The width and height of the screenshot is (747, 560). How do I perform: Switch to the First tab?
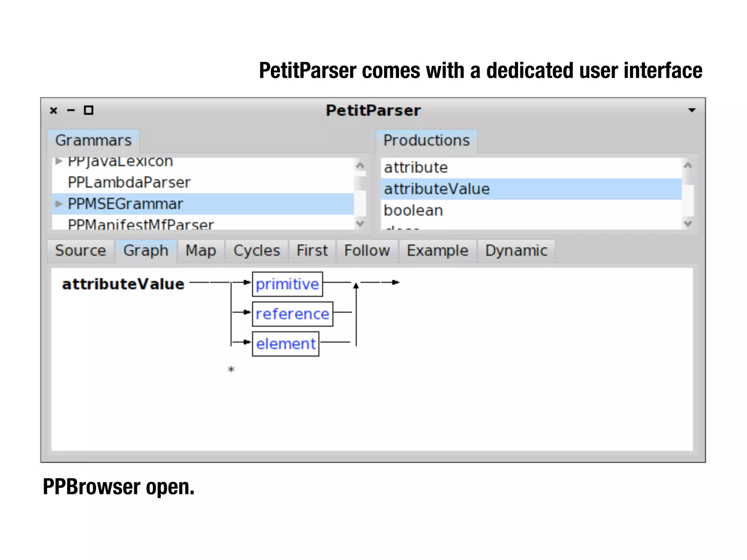point(312,251)
